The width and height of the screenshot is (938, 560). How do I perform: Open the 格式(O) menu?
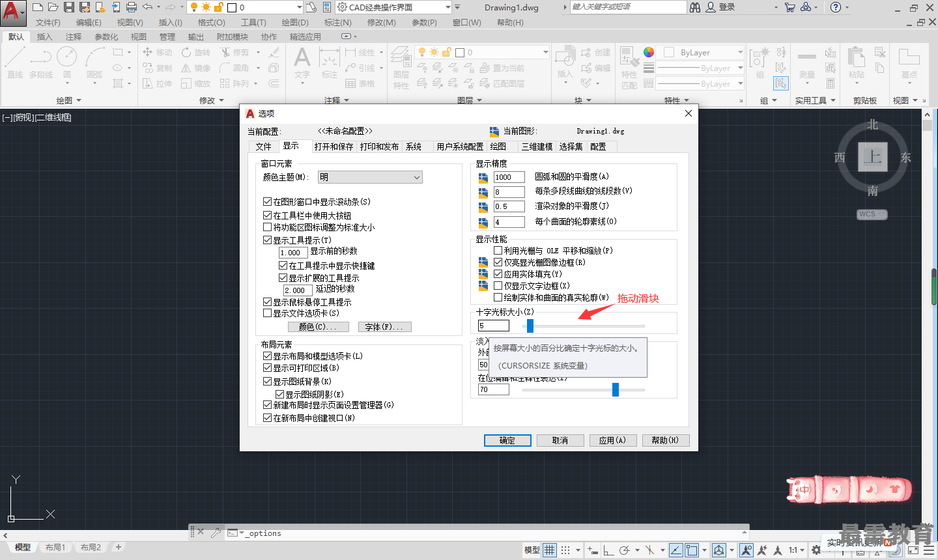[x=211, y=22]
